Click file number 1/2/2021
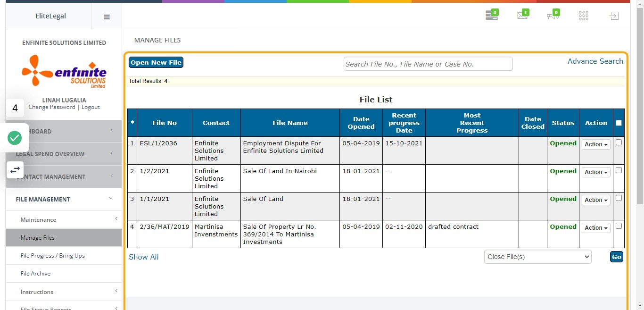Screen dimensions: 644x310 154,171
